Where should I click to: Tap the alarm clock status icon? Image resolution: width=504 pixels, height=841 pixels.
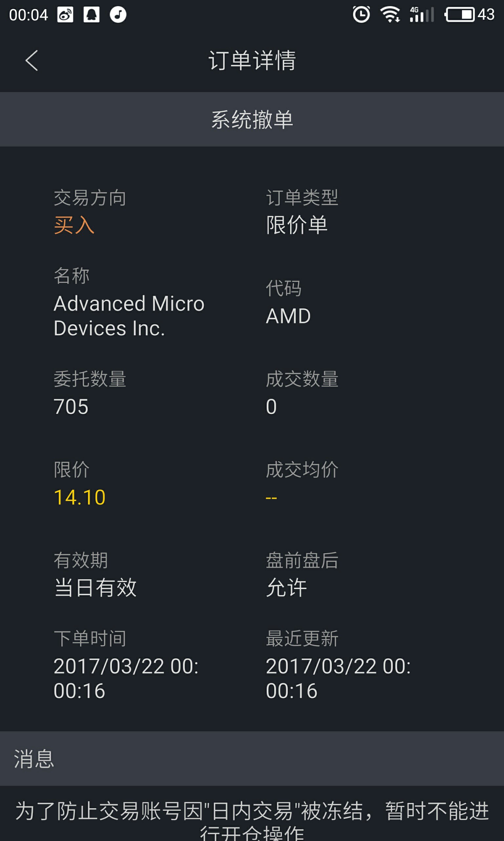coord(361,14)
